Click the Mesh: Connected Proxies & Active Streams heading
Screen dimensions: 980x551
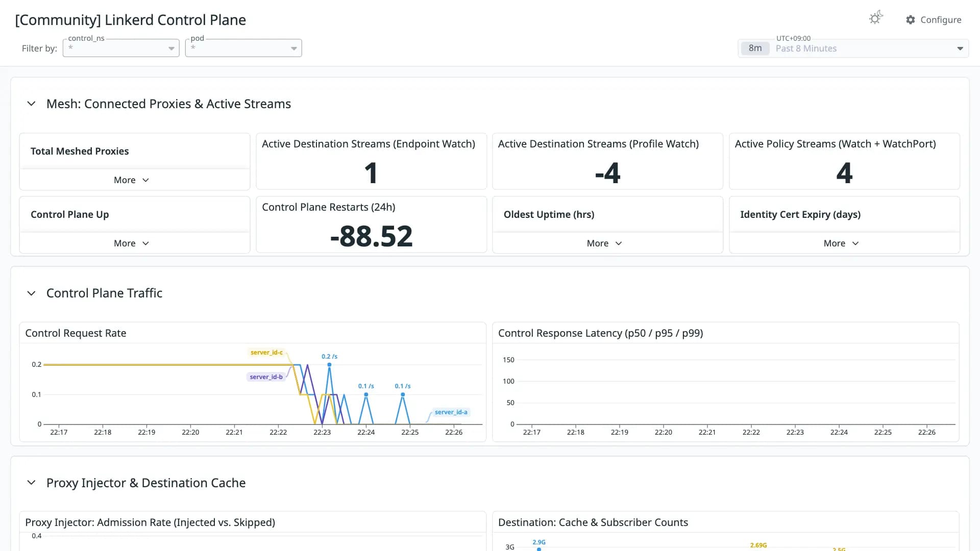(x=168, y=104)
